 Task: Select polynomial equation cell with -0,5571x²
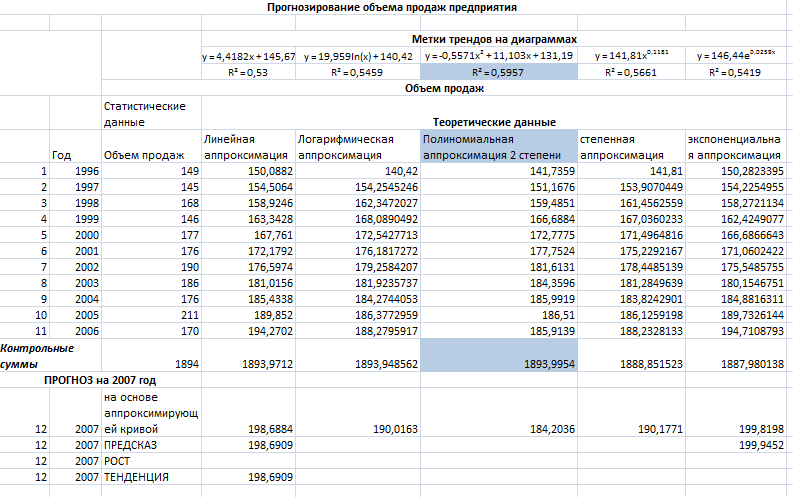tap(499, 56)
